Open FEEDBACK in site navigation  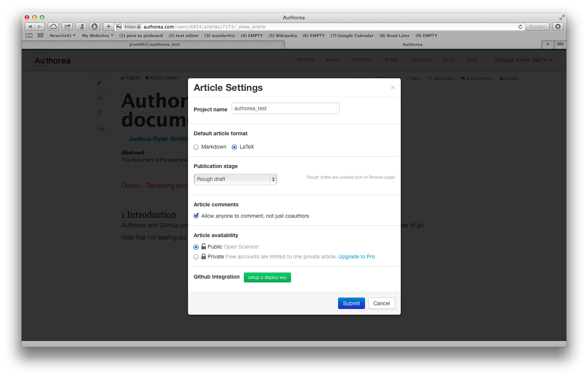pos(421,60)
